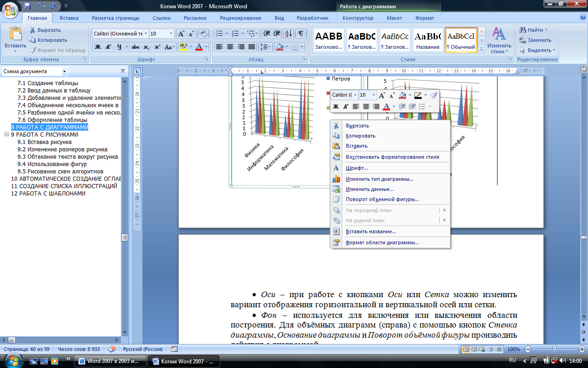Screen dimensions: 588x368
Task: Toggle the ruler button above vertical scrollbar
Action: coord(583,70)
